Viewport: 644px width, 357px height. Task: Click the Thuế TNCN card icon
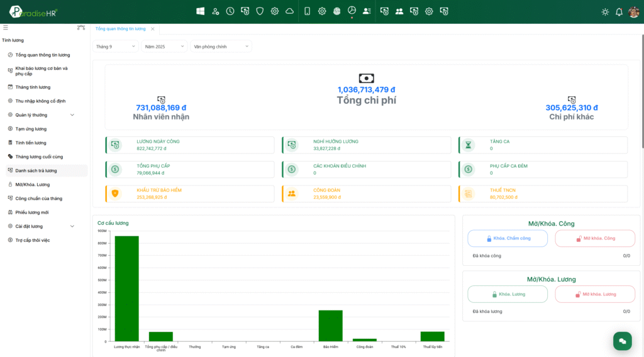[468, 194]
